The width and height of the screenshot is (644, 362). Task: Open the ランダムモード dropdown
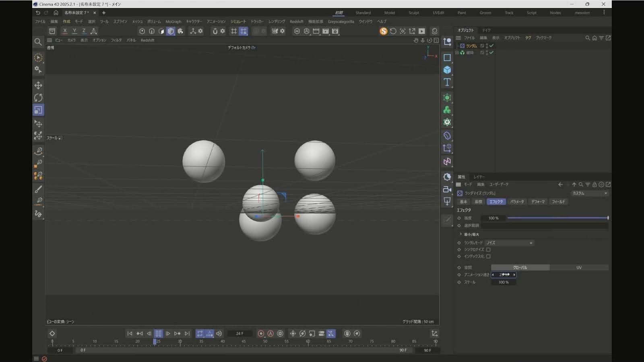pyautogui.click(x=509, y=243)
